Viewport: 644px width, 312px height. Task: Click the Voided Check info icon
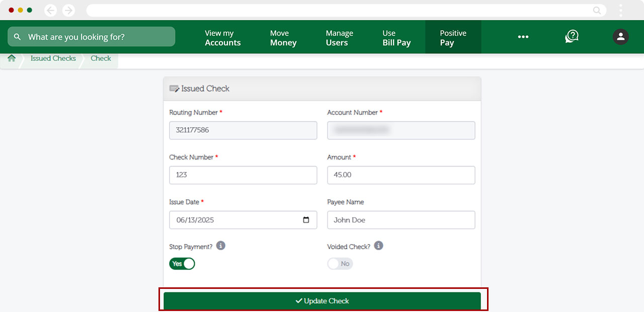pos(379,246)
